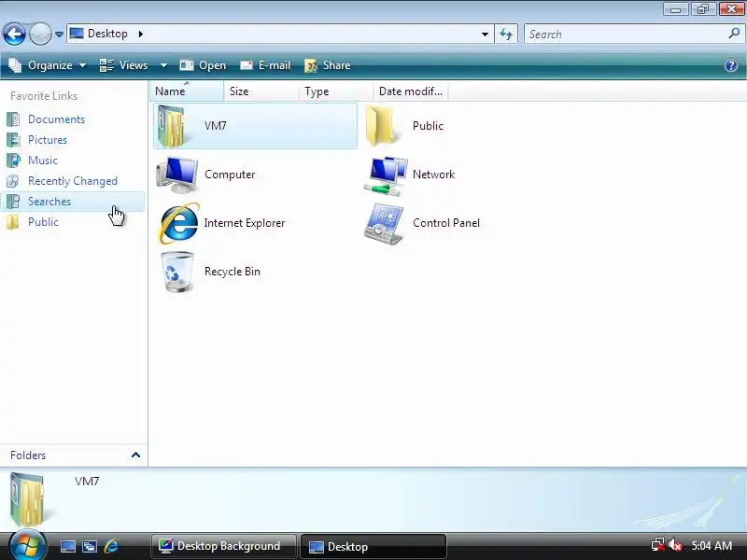Launch Internet Explorer from quick launch
This screenshot has width=747, height=560.
[x=111, y=546]
